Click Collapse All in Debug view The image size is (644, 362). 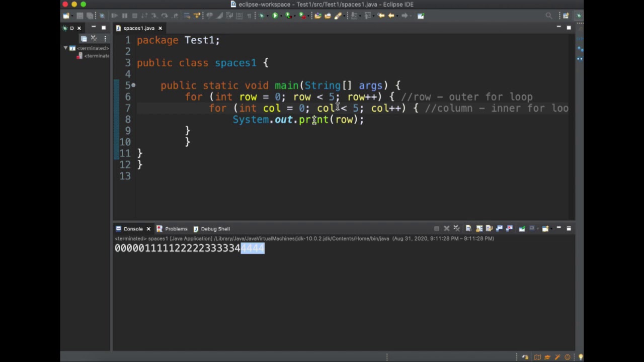[84, 39]
